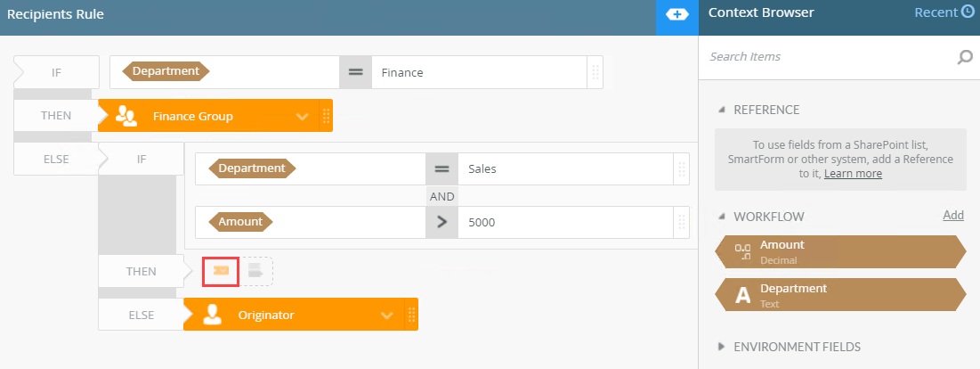Open the Finance Group dropdown arrow
This screenshot has width=980, height=369.
[302, 116]
